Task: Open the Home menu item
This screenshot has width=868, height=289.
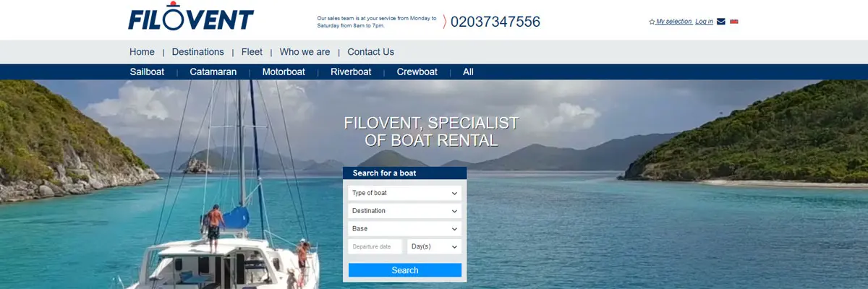Action: click(x=142, y=52)
